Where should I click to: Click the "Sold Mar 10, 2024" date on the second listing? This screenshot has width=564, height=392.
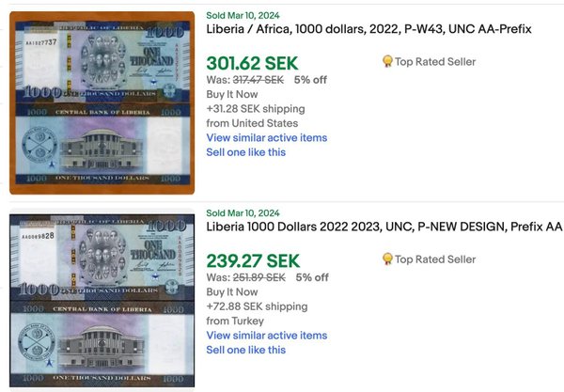243,213
